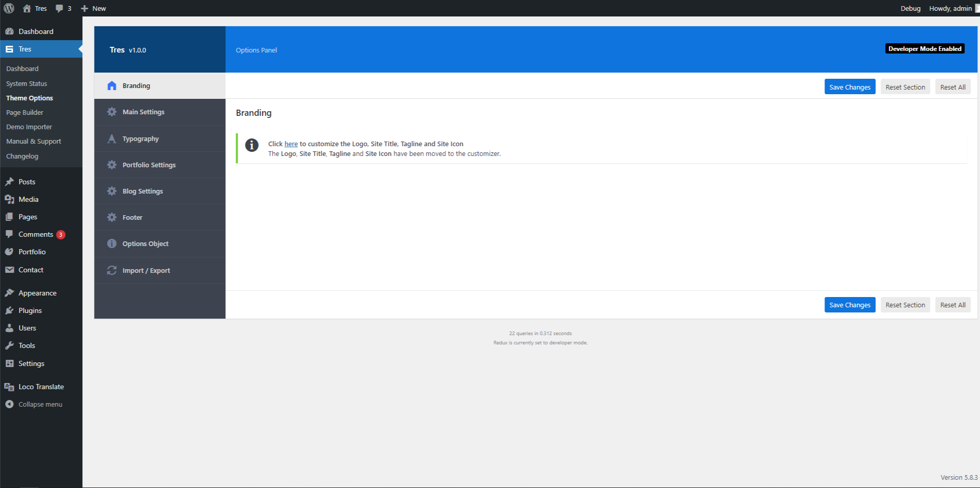The image size is (980, 488).
Task: Click the Users person icon
Action: coord(9,328)
